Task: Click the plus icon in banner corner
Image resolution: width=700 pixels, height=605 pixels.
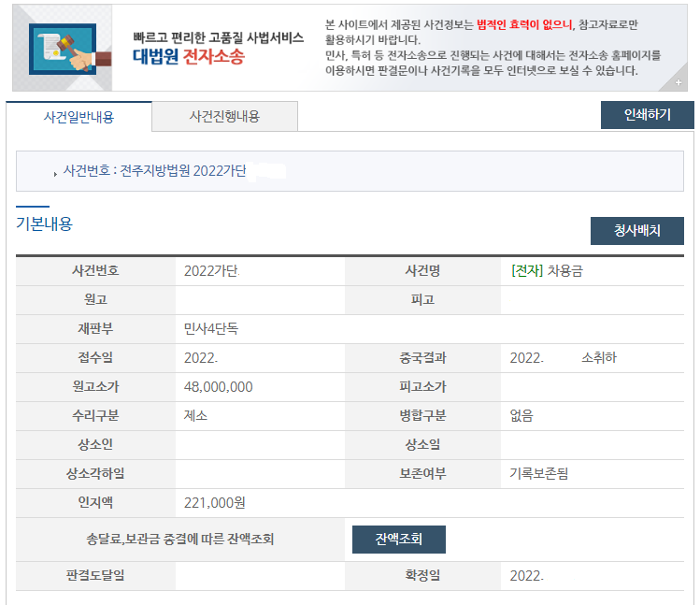Action: tap(678, 83)
